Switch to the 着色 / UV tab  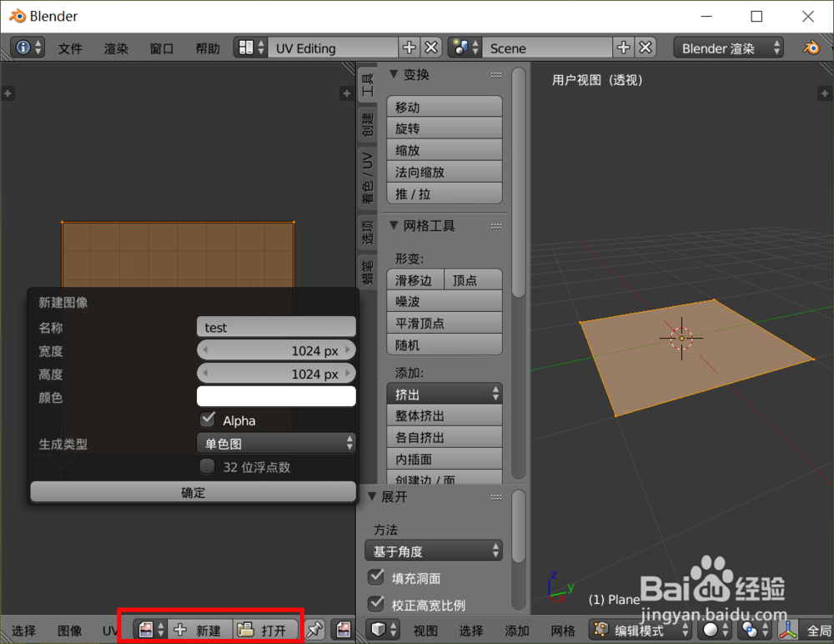(x=368, y=177)
